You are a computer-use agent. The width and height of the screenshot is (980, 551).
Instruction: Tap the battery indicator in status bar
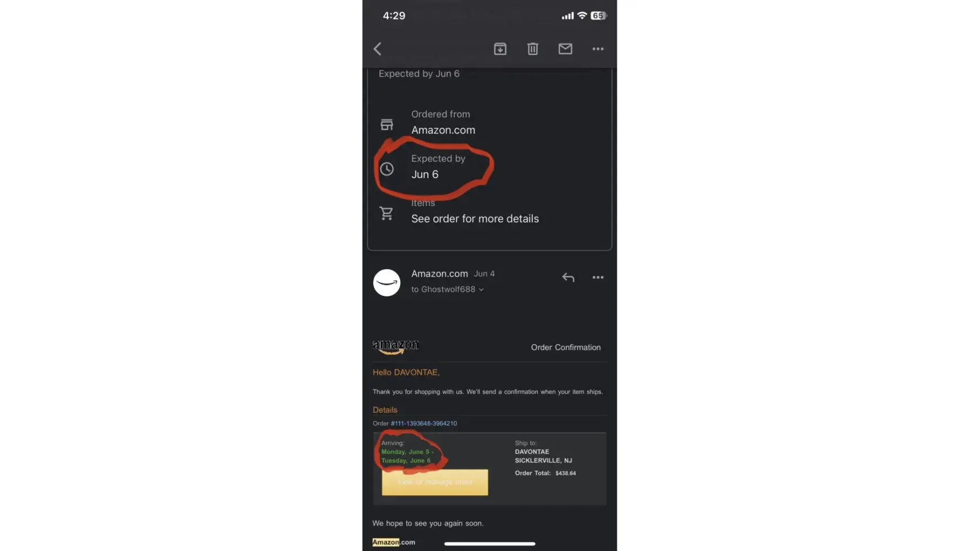click(x=599, y=16)
